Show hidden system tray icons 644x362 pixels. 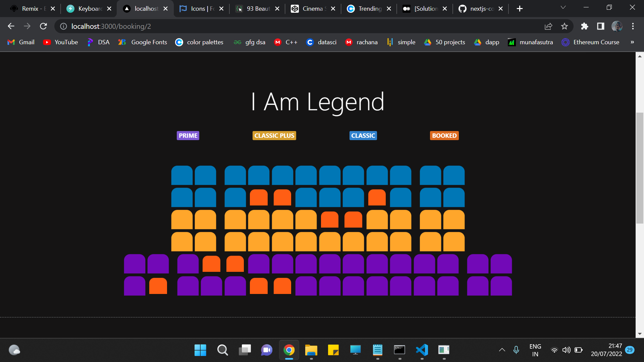coord(502,350)
